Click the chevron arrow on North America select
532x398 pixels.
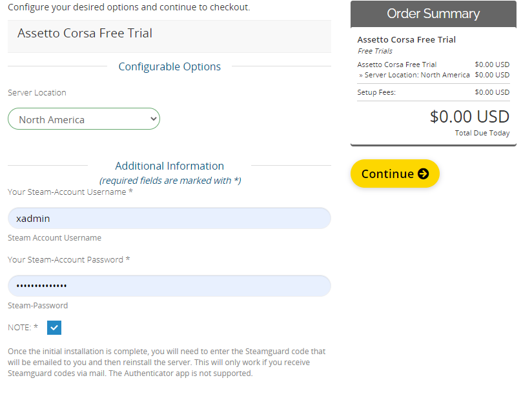pos(154,119)
